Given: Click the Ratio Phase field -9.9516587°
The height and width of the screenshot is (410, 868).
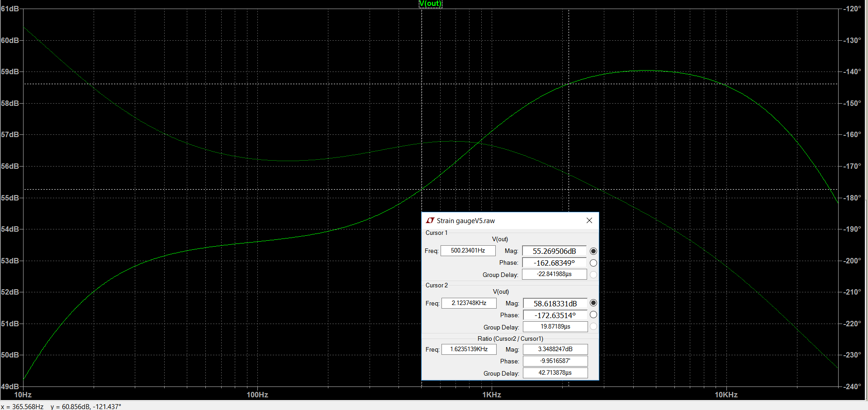Looking at the screenshot, I should tap(555, 361).
